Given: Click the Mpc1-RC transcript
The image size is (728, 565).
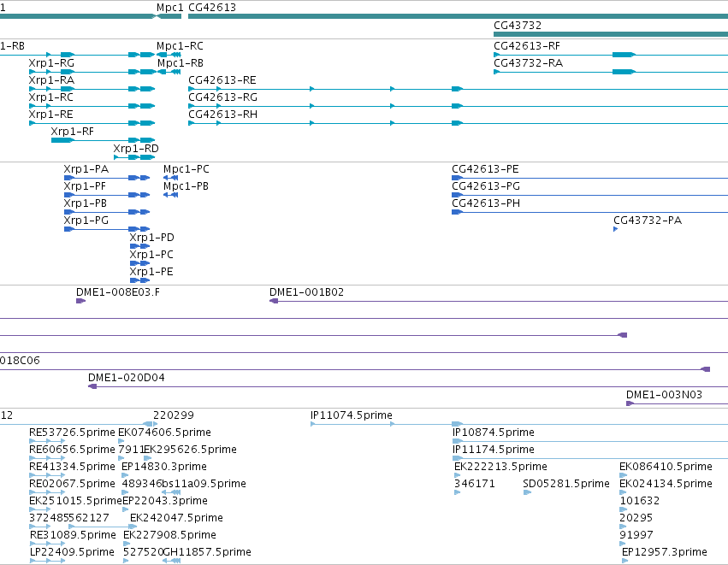Looking at the screenshot, I should click(x=180, y=46).
